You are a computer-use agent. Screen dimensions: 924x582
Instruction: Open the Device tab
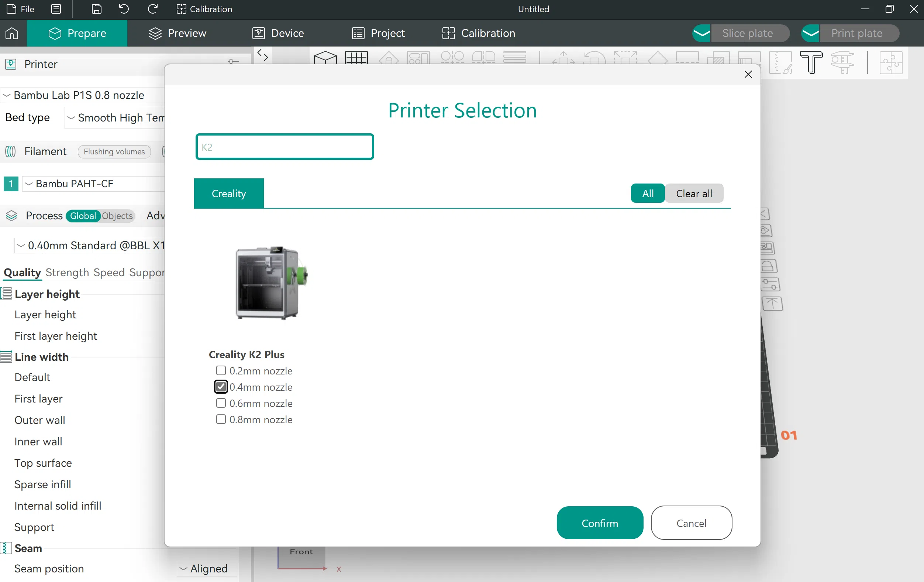(278, 33)
